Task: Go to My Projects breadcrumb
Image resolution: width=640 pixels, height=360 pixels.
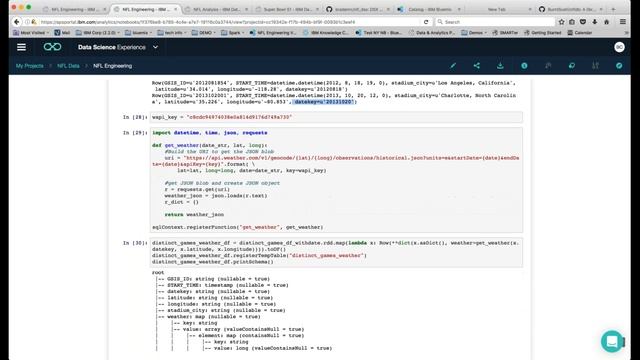Action: (x=29, y=66)
